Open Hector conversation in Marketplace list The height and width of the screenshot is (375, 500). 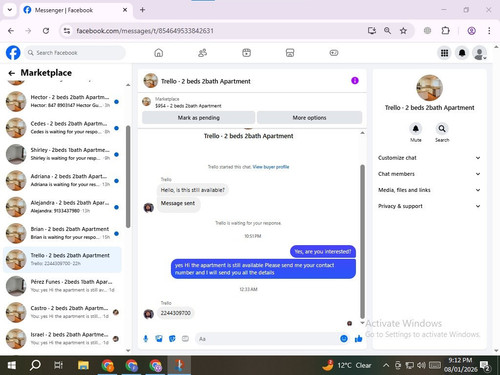[62, 101]
